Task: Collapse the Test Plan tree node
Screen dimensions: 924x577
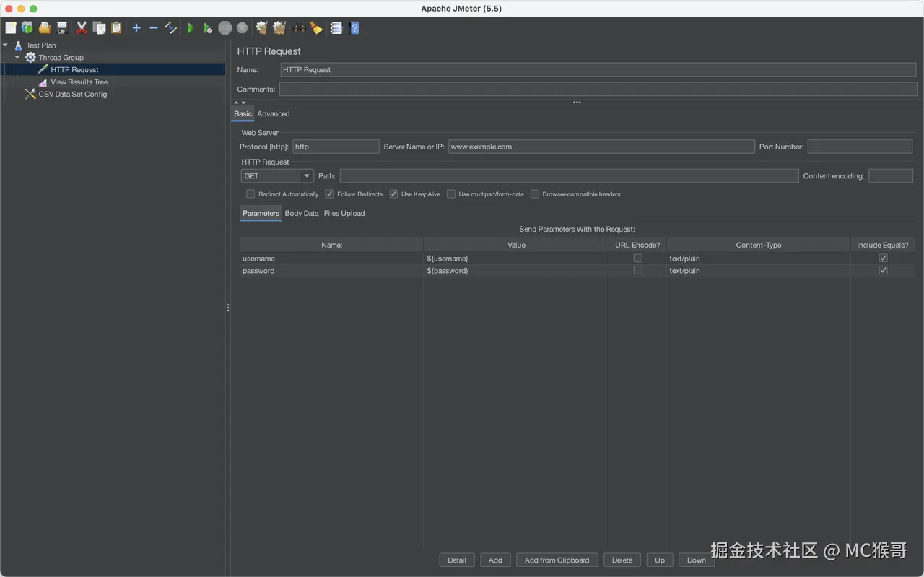Action: (x=6, y=45)
